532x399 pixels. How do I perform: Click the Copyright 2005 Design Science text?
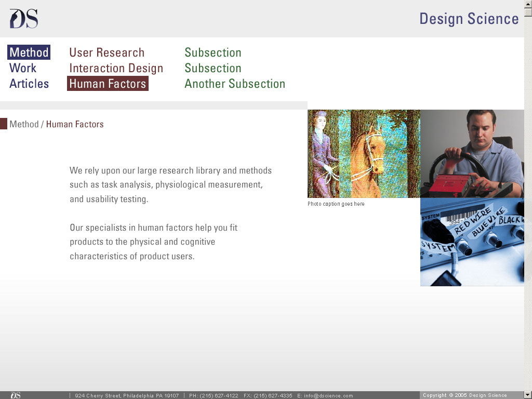pyautogui.click(x=464, y=395)
